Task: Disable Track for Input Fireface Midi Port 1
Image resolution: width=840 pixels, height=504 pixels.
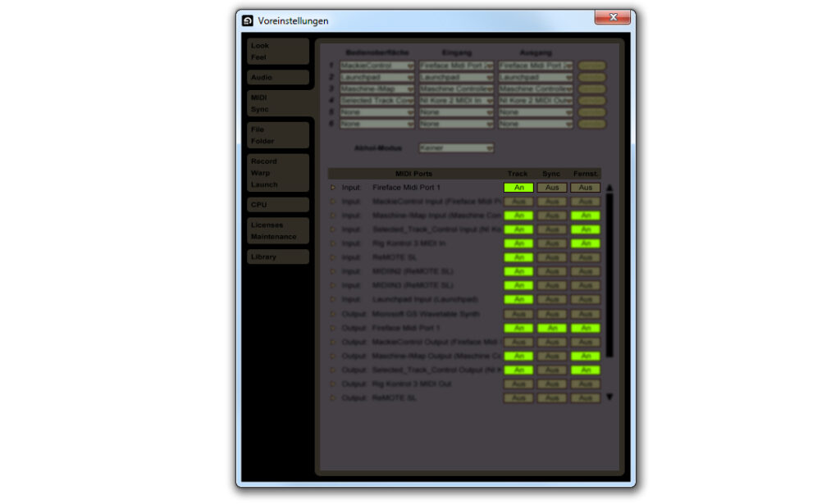Action: (518, 188)
